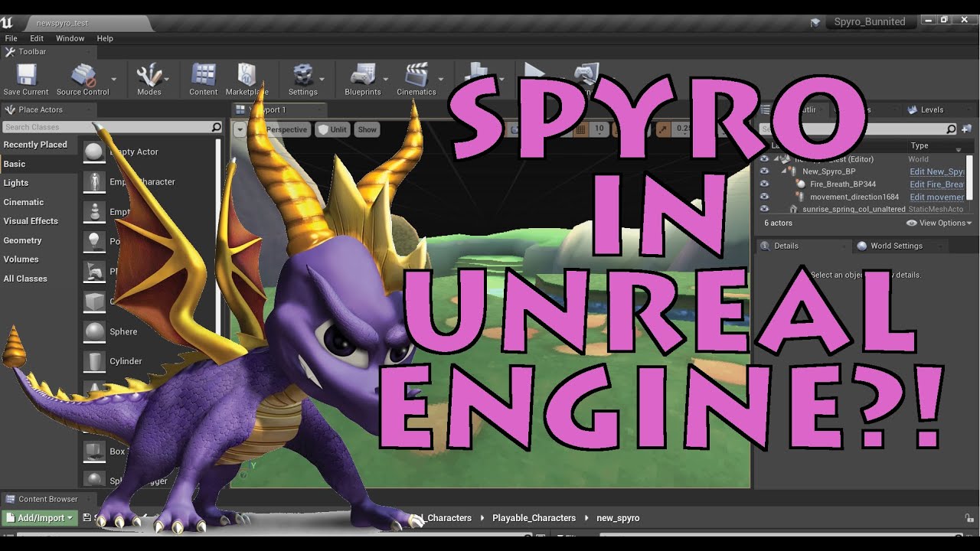Select the Visual Effects category
Screen dimensions: 980x551
click(31, 221)
